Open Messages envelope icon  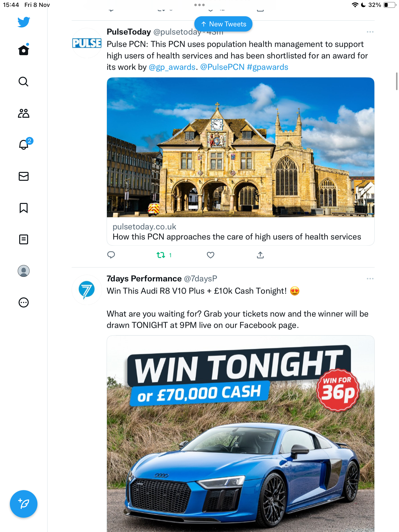click(24, 176)
